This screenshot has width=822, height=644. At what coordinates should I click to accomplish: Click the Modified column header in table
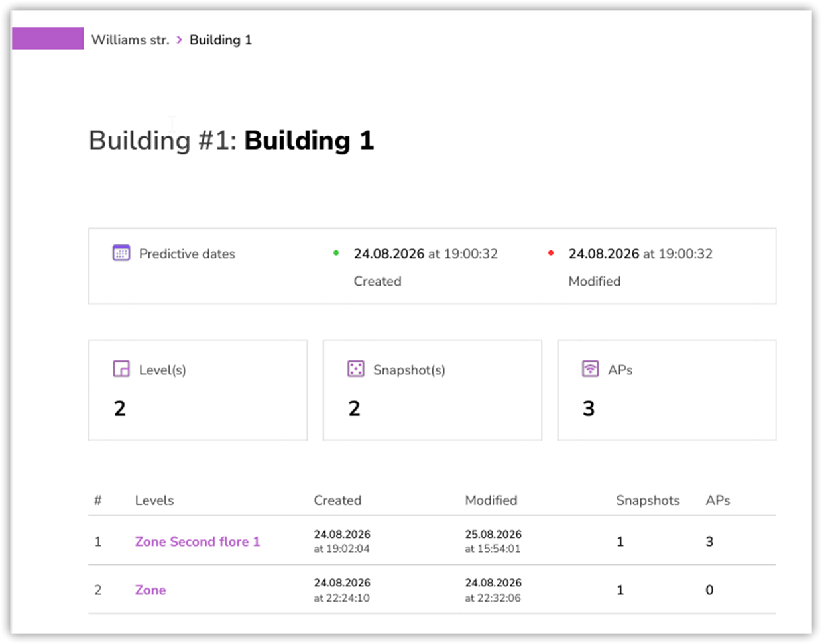(491, 500)
